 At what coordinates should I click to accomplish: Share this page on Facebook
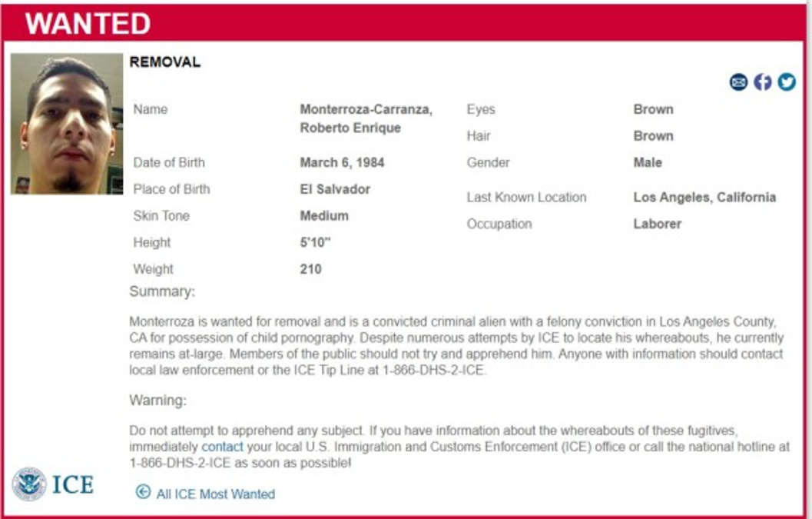pos(762,82)
